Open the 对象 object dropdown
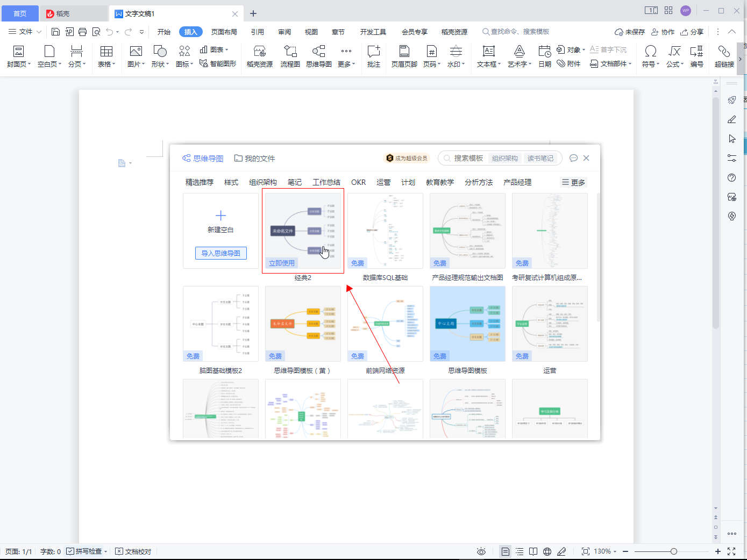Viewport: 747px width, 560px height. click(x=571, y=49)
